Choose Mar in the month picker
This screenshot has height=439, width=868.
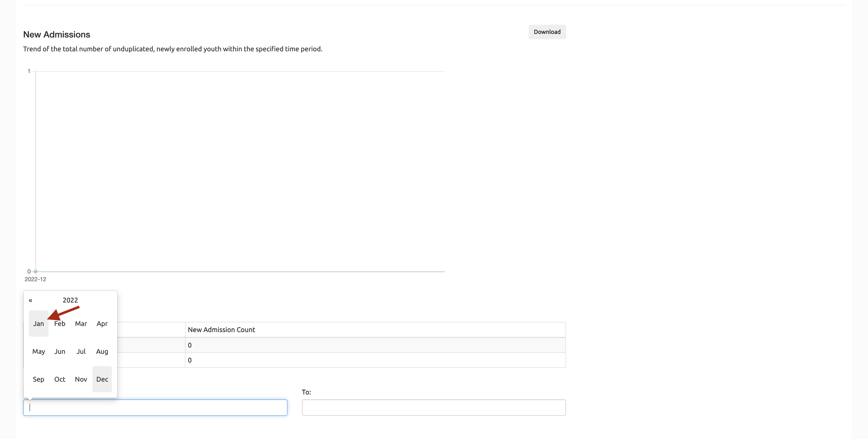81,324
